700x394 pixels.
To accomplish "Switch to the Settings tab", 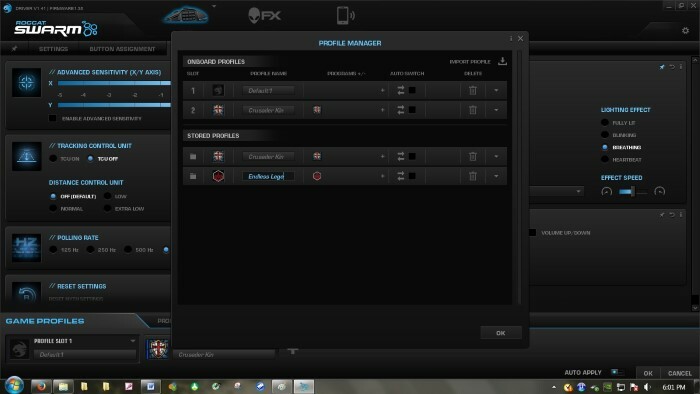I will (54, 49).
